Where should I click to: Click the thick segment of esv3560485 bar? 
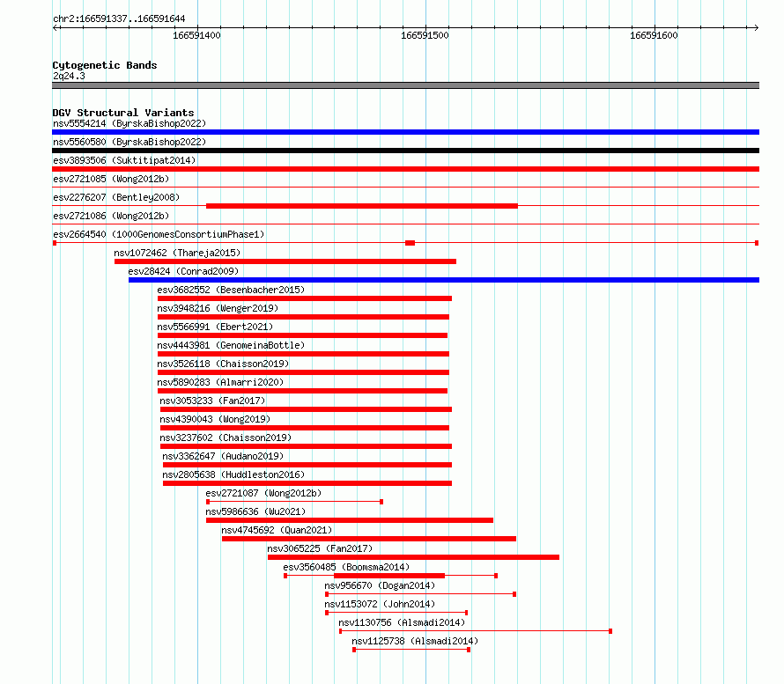click(389, 576)
